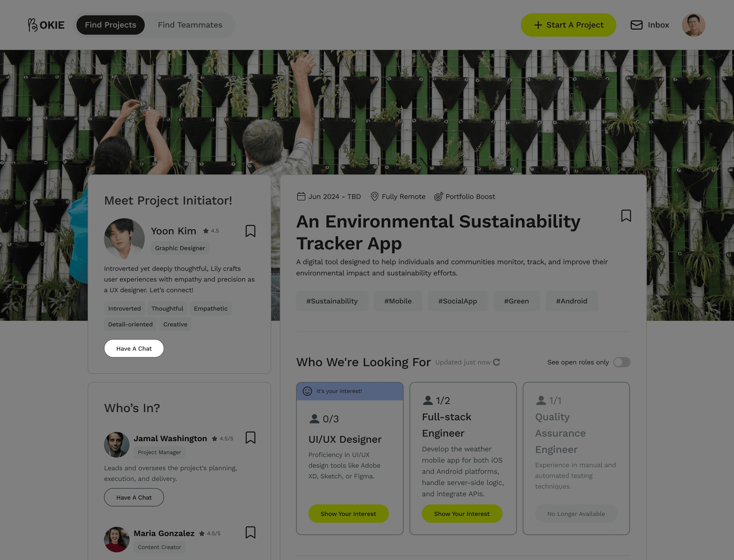Show Your Interest for UI/UX Designer
This screenshot has width=734, height=560.
(x=348, y=514)
